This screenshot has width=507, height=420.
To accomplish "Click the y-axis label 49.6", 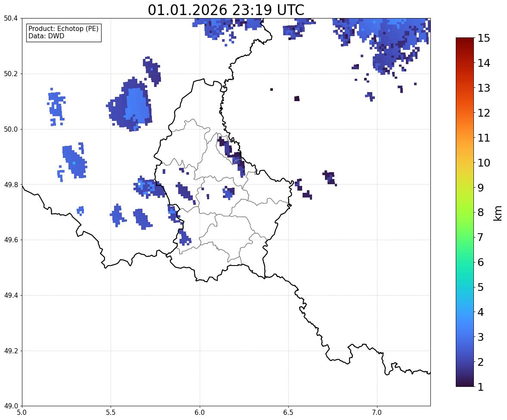I will point(11,240).
